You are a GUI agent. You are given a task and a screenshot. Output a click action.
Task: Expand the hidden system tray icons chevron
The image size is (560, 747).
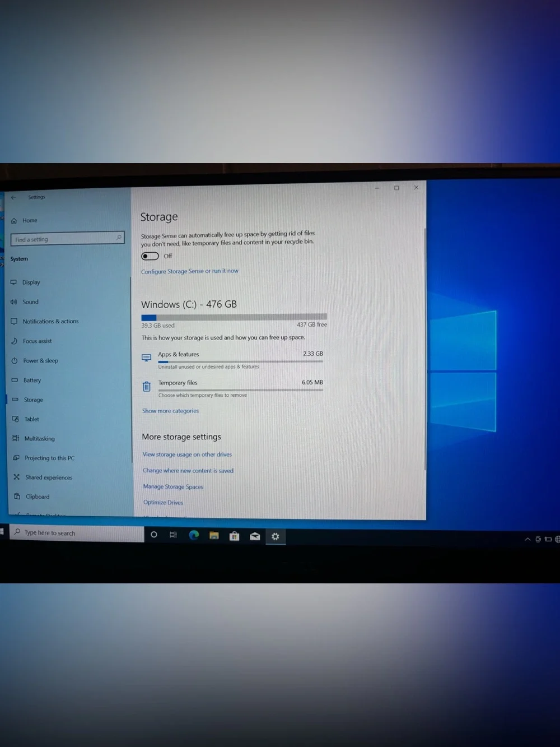(x=527, y=539)
